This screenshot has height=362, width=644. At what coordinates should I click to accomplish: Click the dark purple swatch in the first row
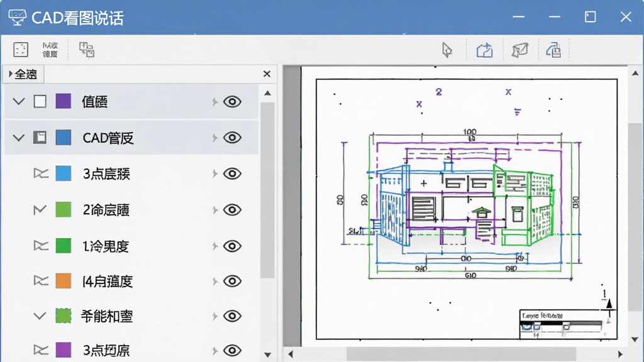click(x=64, y=101)
